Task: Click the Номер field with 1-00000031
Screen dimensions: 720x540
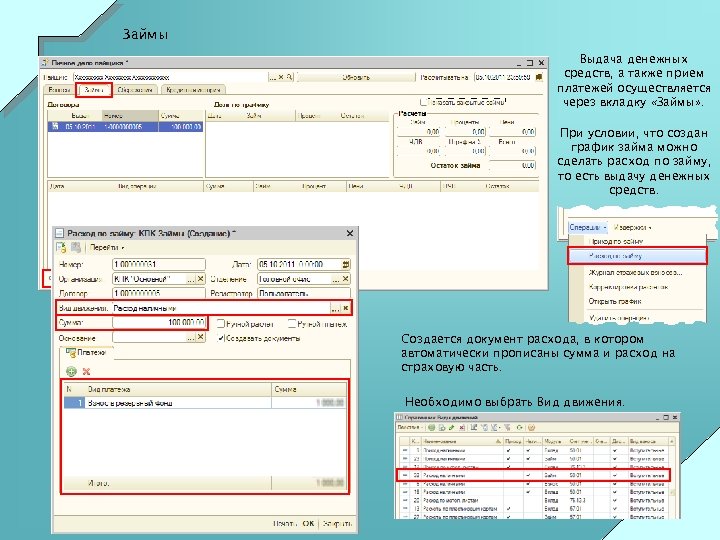Action: 158,264
